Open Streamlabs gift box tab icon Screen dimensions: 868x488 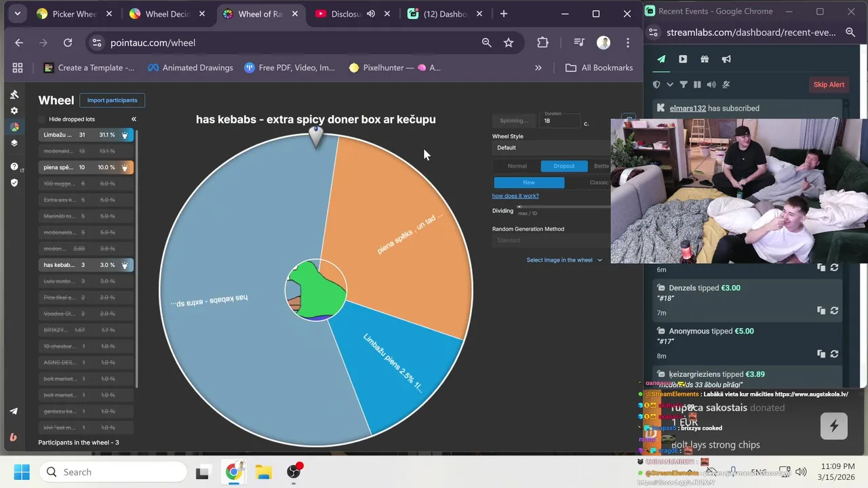tap(705, 59)
